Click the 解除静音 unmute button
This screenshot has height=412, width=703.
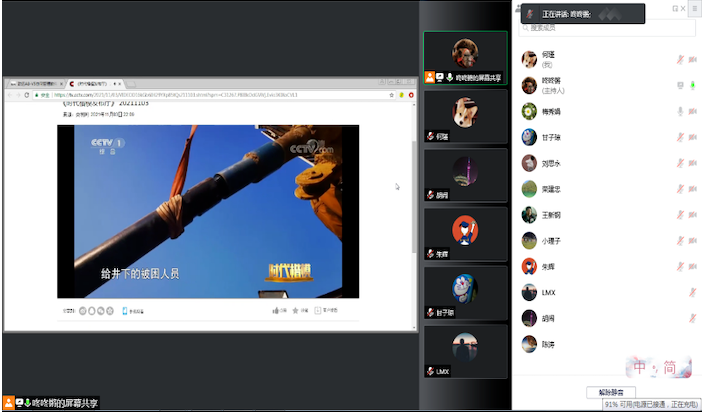click(611, 392)
